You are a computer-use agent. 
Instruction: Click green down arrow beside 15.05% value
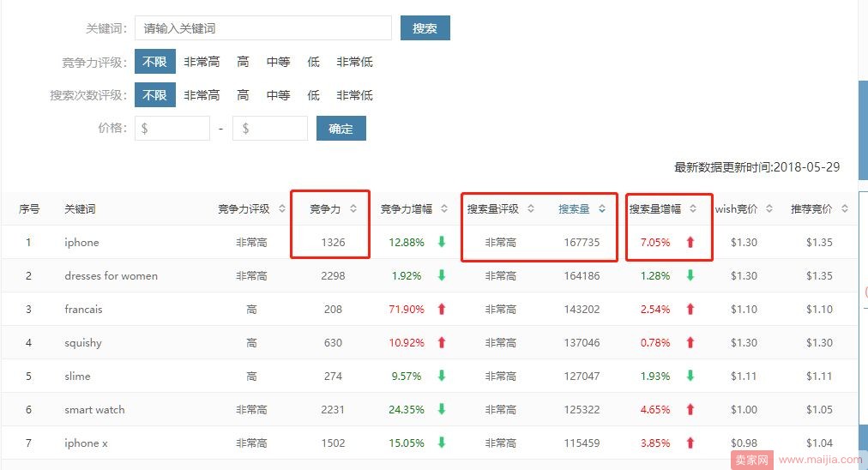tap(442, 443)
